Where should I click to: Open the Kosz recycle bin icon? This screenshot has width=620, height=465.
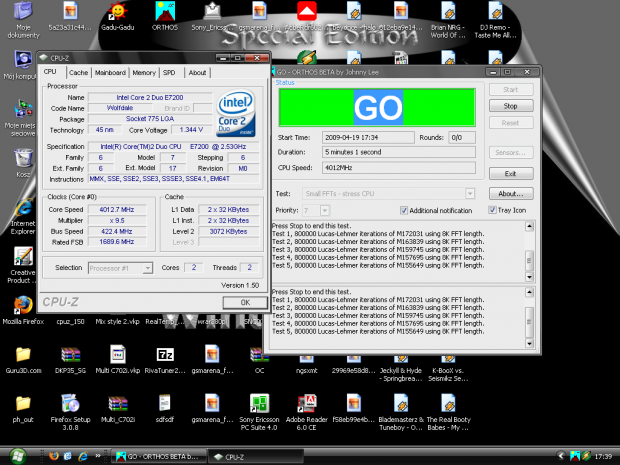pyautogui.click(x=23, y=163)
